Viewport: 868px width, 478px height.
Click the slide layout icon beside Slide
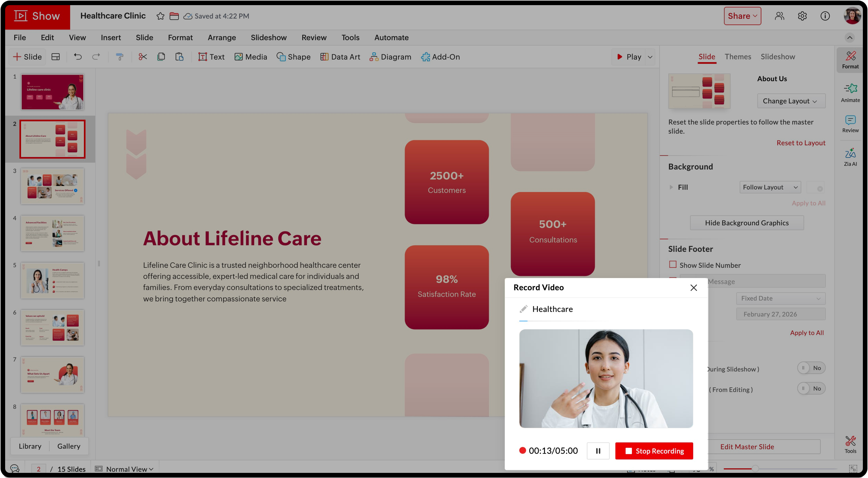click(56, 57)
